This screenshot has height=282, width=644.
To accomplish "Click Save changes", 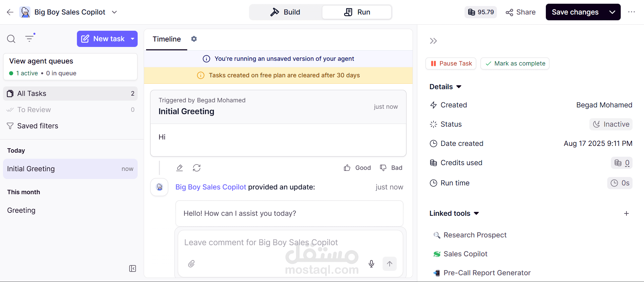I will pos(575,12).
